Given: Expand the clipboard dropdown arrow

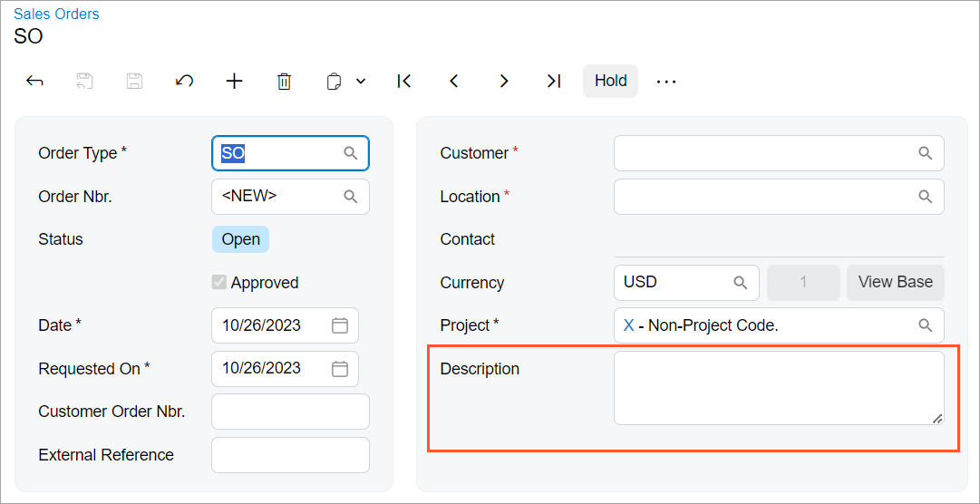Looking at the screenshot, I should coord(361,82).
